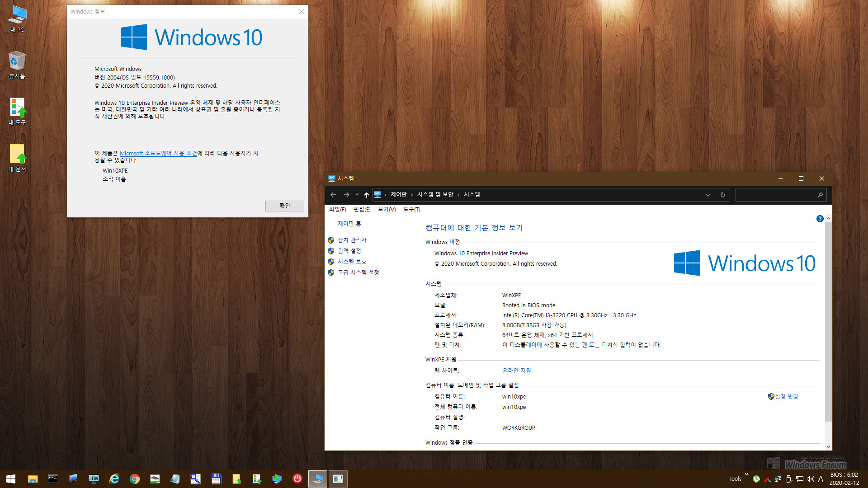Click the IME language indicator A
The image size is (868, 488).
(821, 479)
